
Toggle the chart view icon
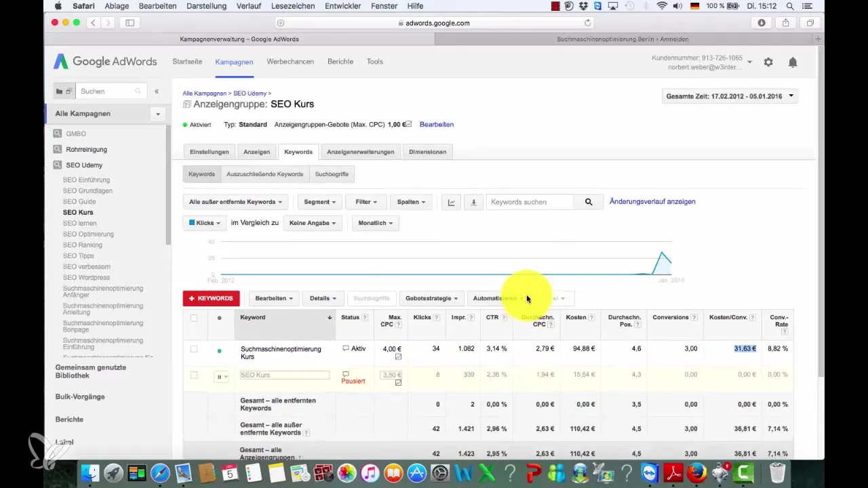click(452, 202)
